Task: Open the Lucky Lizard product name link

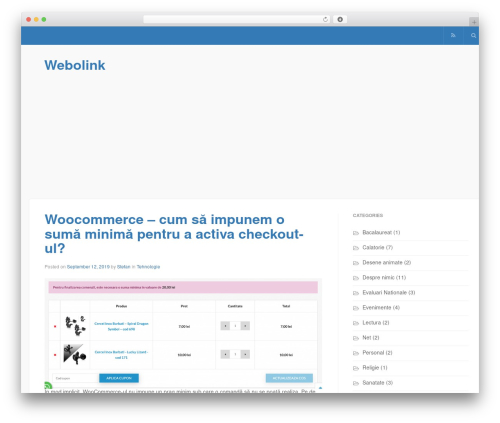Action: point(121,355)
